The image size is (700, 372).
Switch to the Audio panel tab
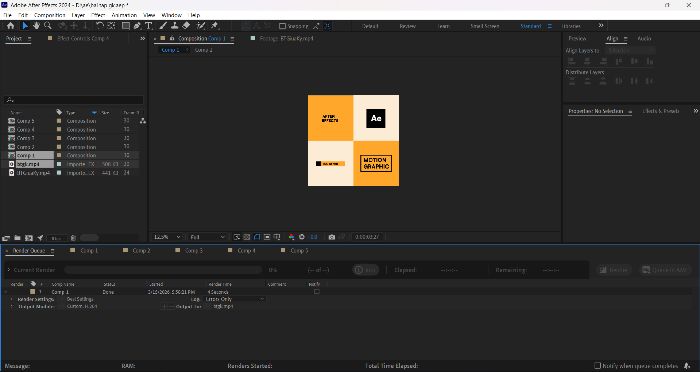coord(644,39)
